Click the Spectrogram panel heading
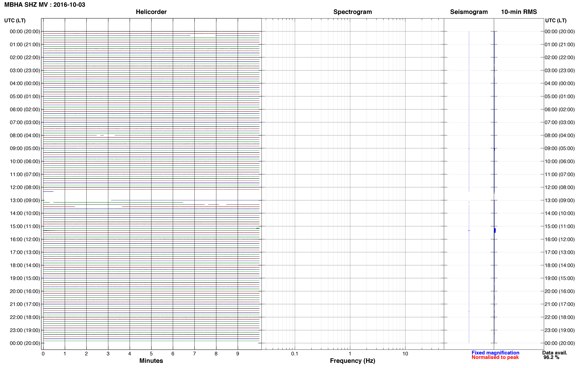 [x=352, y=12]
